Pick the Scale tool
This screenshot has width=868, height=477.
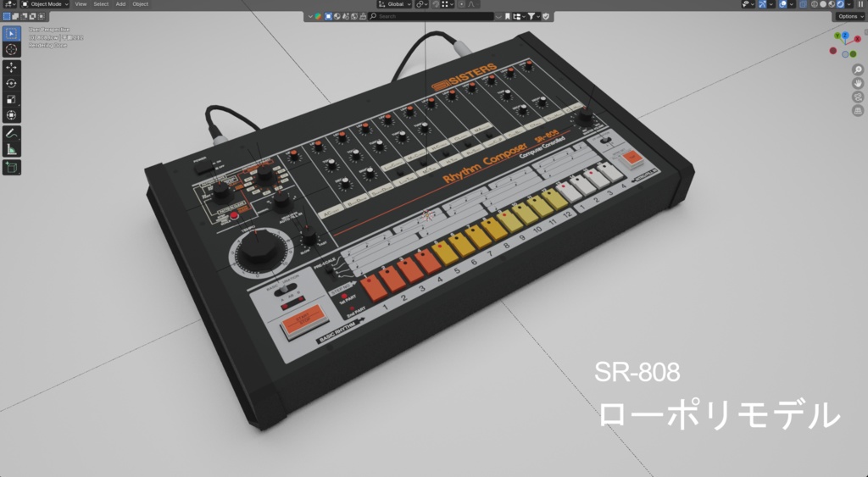click(11, 100)
